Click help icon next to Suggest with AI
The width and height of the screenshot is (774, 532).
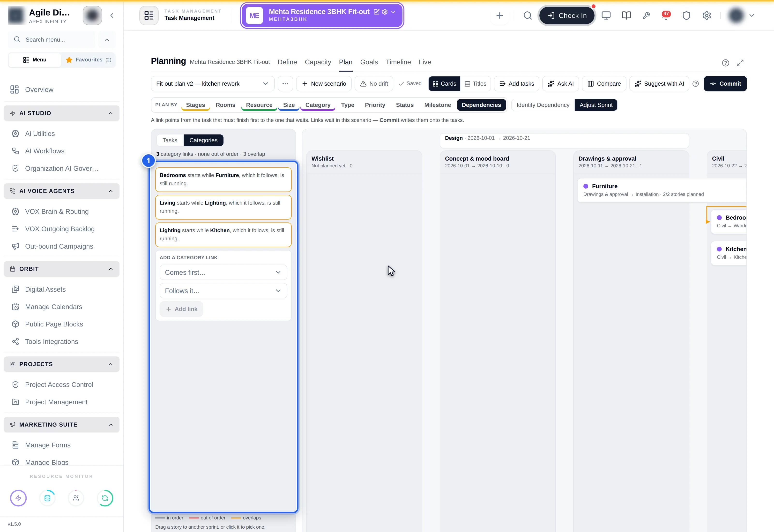tap(696, 84)
